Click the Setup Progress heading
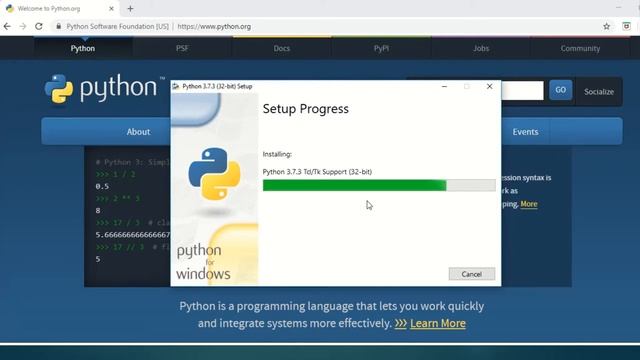 [x=306, y=109]
